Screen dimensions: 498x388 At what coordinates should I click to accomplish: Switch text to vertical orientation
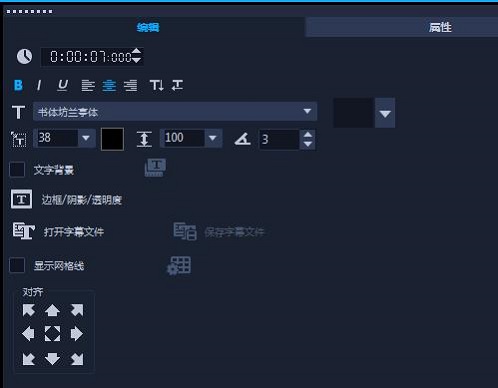pyautogui.click(x=156, y=85)
